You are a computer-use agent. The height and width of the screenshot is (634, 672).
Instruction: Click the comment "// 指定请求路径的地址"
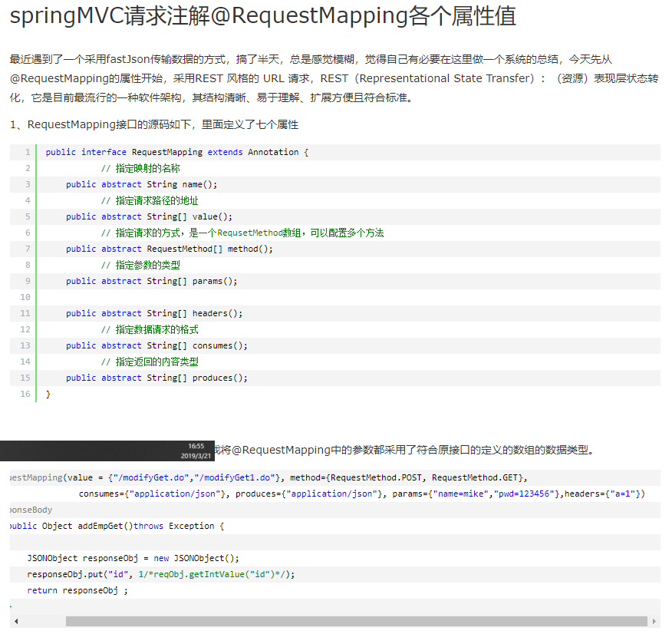pos(150,200)
